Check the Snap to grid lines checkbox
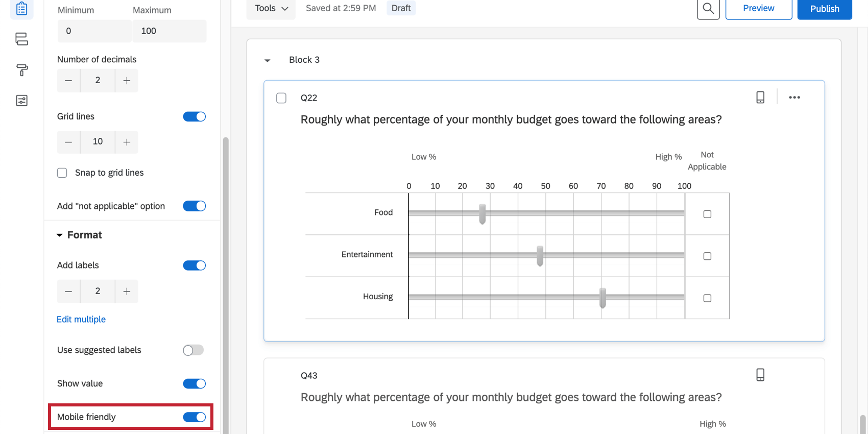This screenshot has width=868, height=434. [62, 173]
